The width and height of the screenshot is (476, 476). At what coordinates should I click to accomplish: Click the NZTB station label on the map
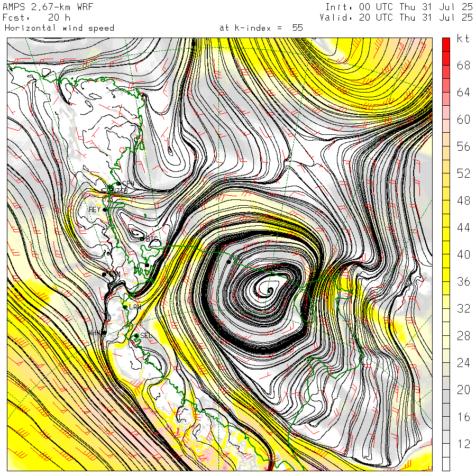click(120, 190)
